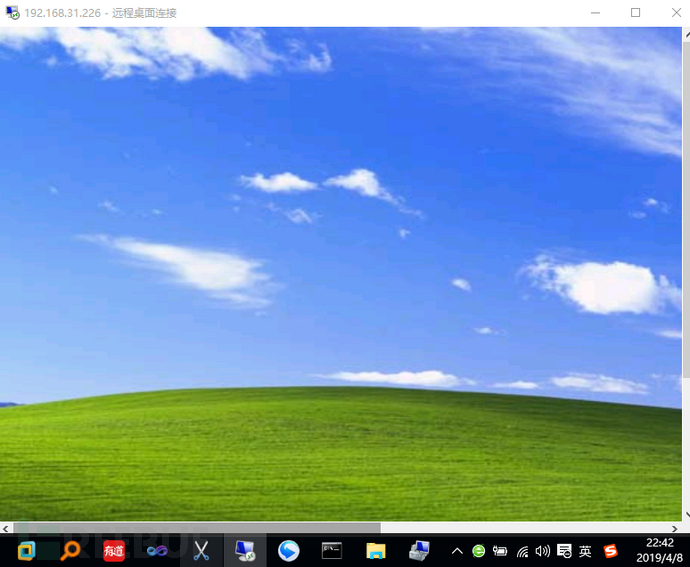Screen dimensions: 690x567
Task: Open the VMware Workstation taskbar icon
Action: click(x=26, y=551)
